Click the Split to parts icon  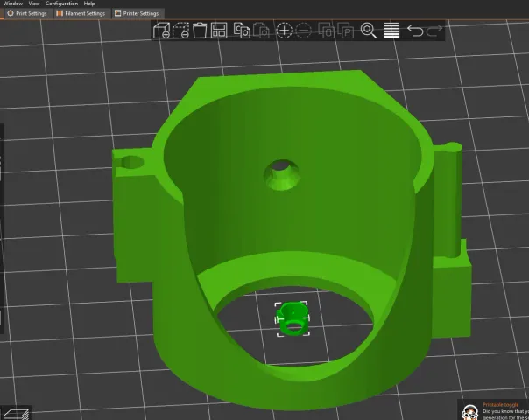346,31
